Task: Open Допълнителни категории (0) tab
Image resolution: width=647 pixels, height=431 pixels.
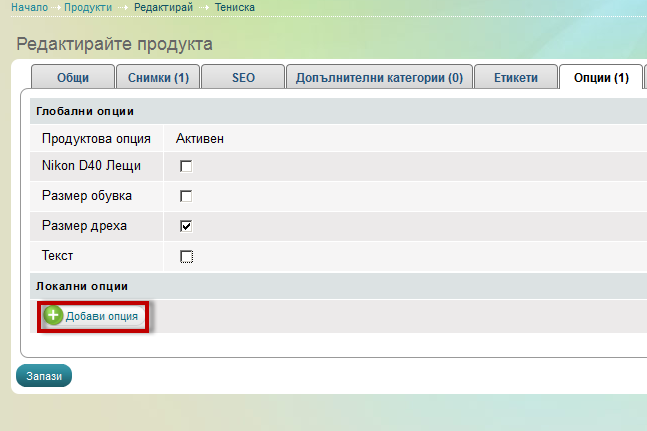Action: [x=379, y=78]
